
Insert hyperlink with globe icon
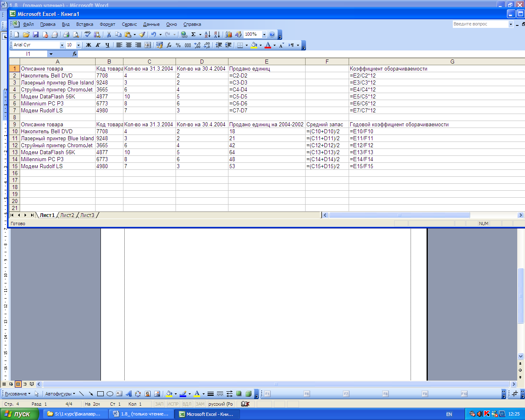(184, 34)
